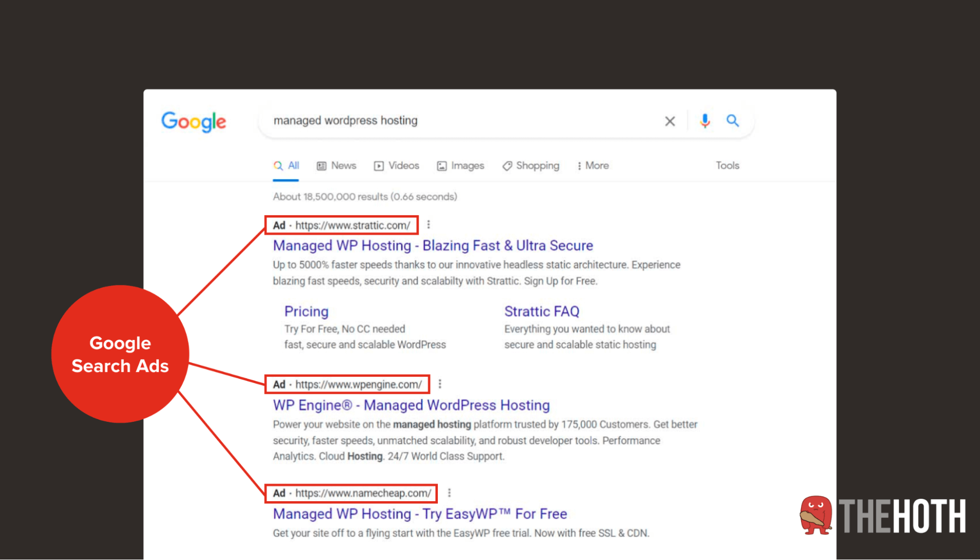Open the Tools options

(x=727, y=166)
